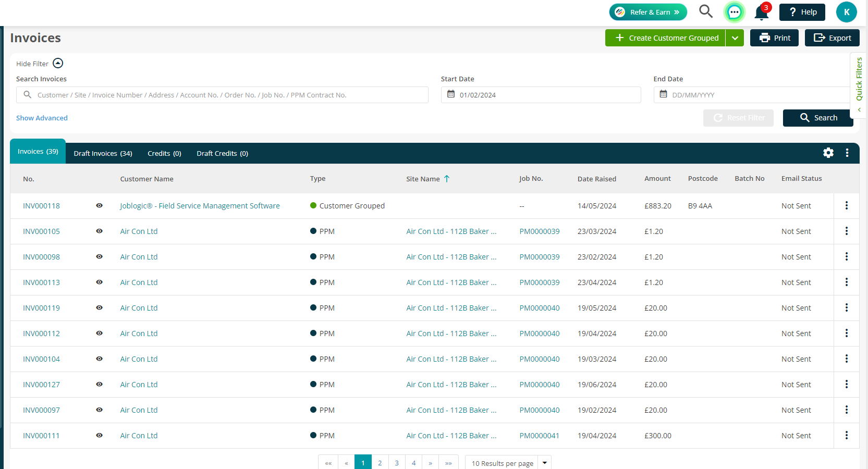868x469 pixels.
Task: Click the Search Invoices input field
Action: coord(222,95)
